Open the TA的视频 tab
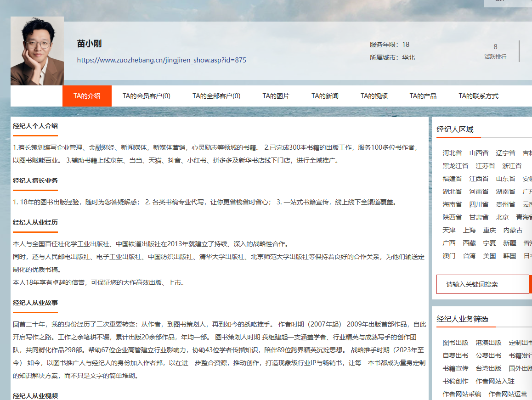 point(374,96)
